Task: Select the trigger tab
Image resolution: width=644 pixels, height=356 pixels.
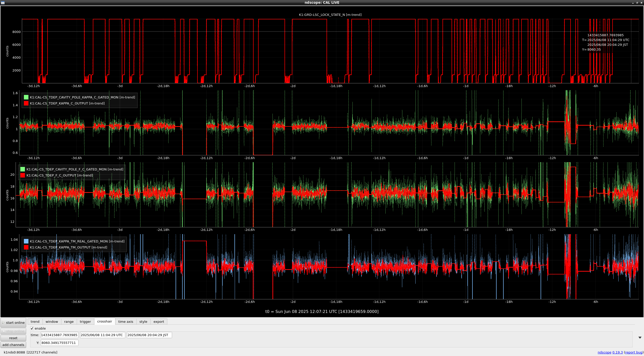Action: [x=85, y=322]
